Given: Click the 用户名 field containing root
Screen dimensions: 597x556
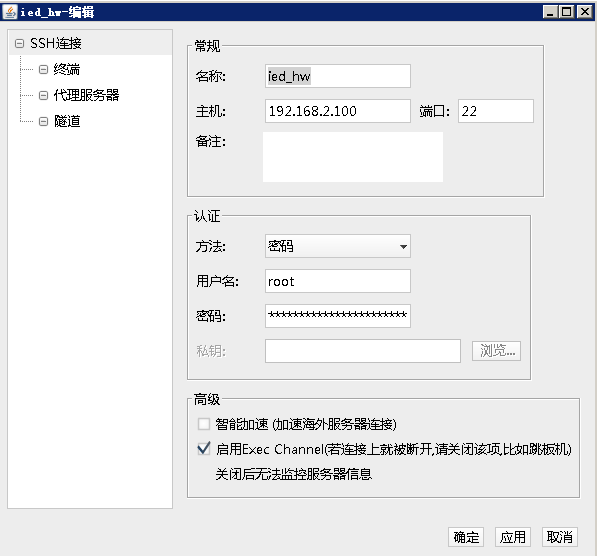Looking at the screenshot, I should [x=338, y=281].
